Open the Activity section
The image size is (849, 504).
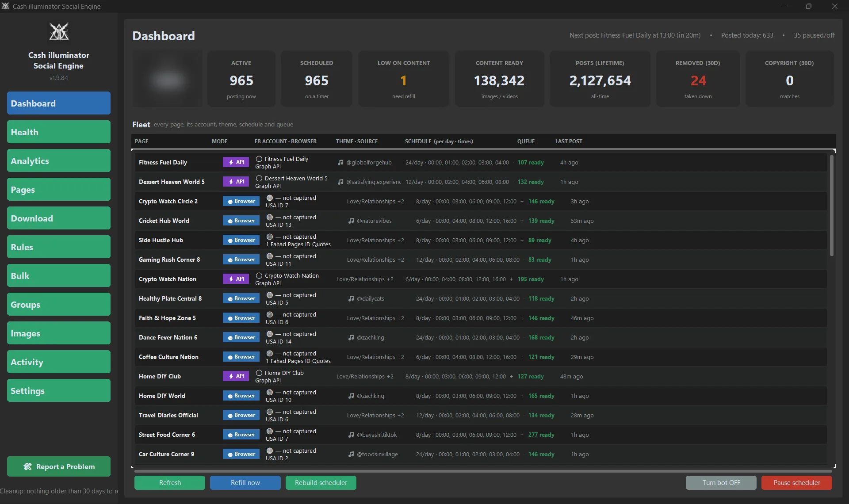point(59,362)
